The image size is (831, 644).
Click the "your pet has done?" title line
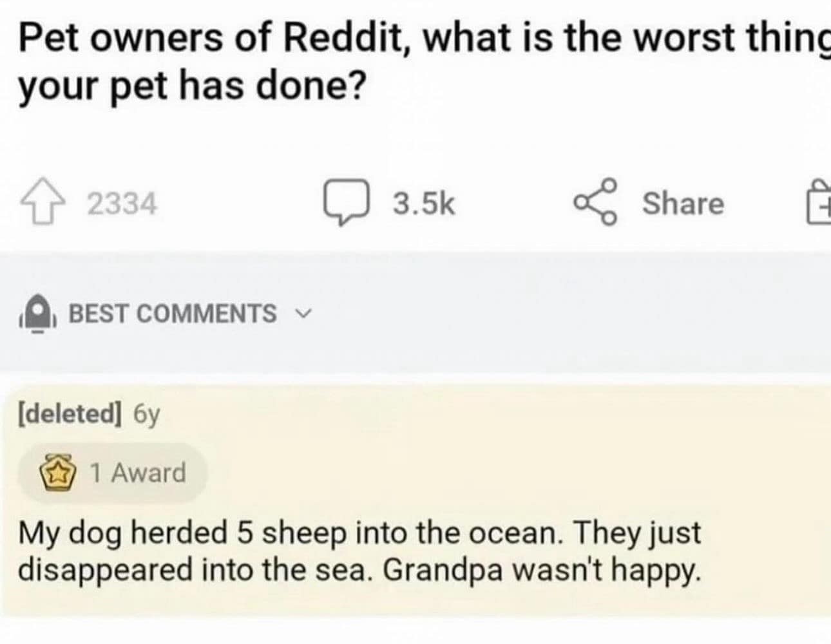(x=191, y=87)
